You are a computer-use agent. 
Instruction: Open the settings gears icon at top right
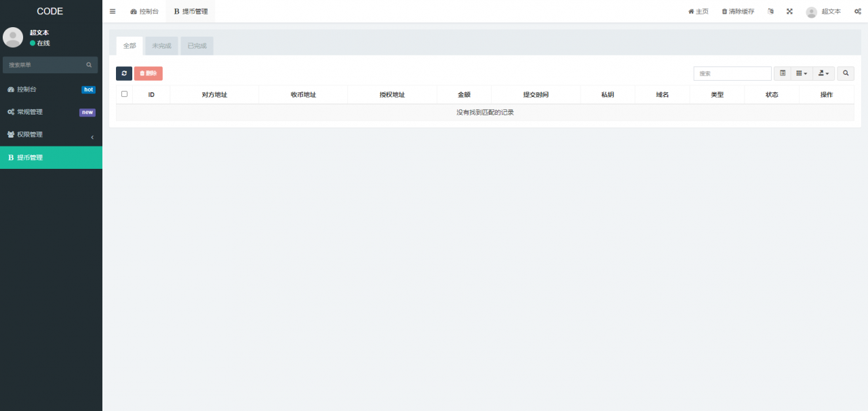point(857,12)
